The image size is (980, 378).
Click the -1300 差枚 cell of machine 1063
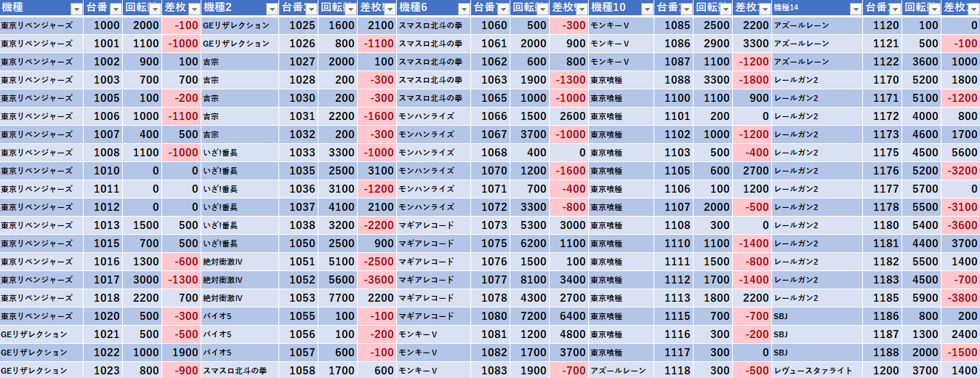pos(569,80)
